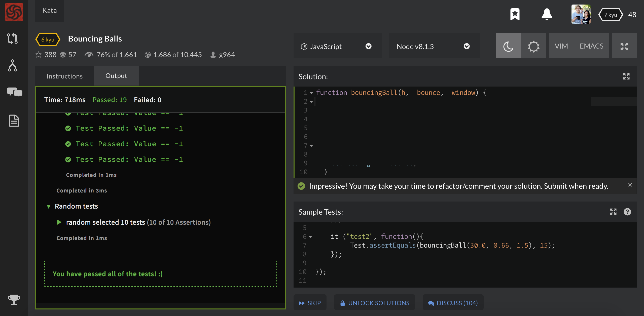Show Sample Tests help question mark
The width and height of the screenshot is (644, 316).
[627, 212]
